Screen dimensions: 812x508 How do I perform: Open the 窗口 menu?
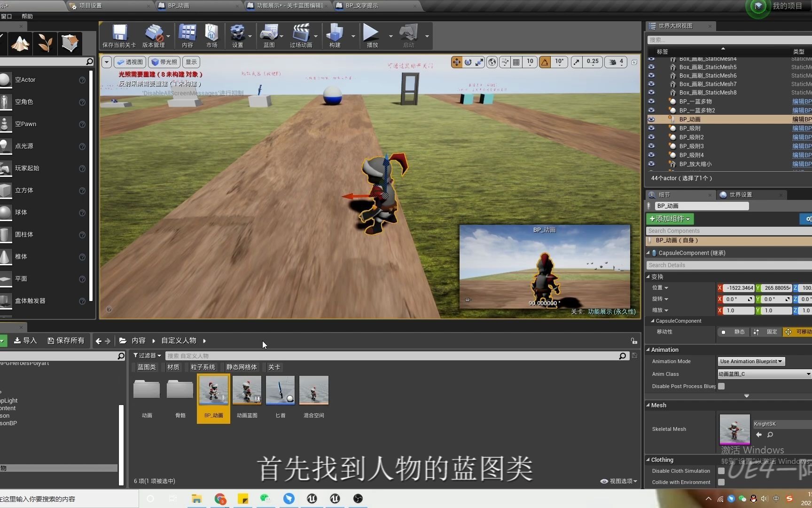click(x=7, y=16)
